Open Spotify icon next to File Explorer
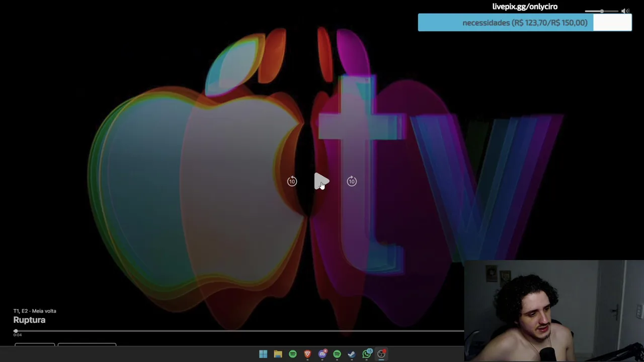The image size is (644, 362). [x=292, y=354]
